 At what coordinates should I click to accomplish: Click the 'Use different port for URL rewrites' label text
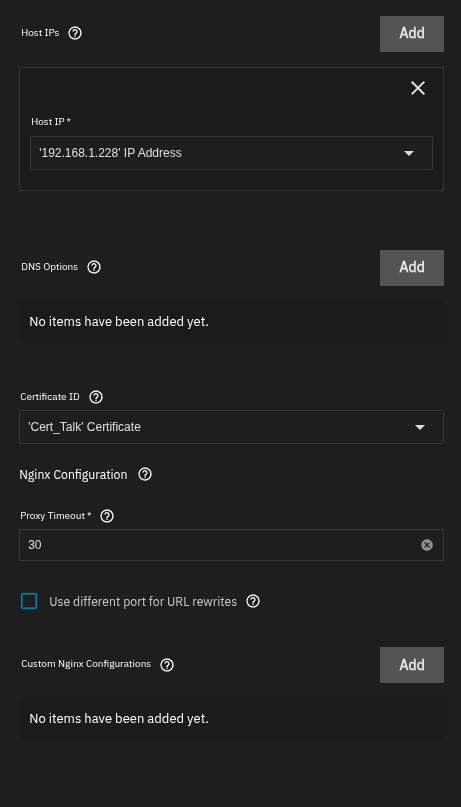coord(143,602)
